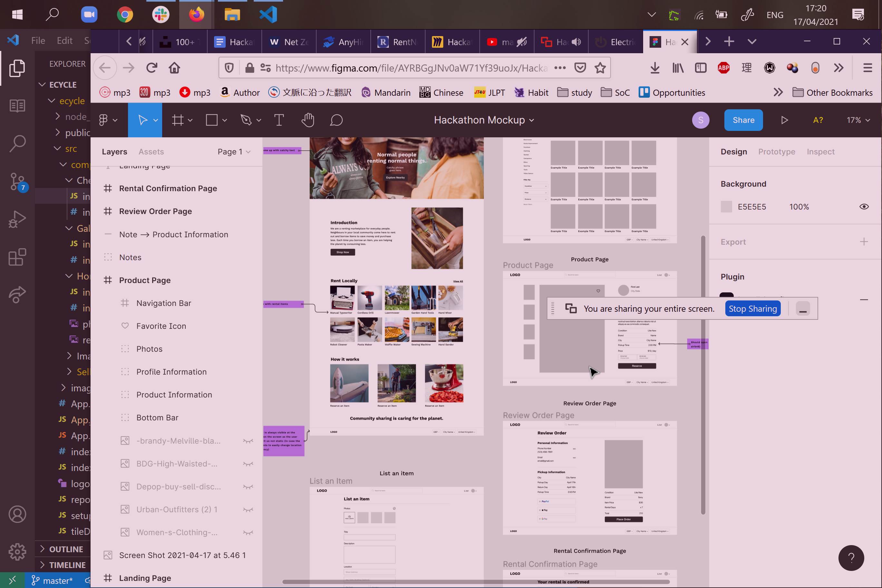Toggle Background color visibility eye

click(864, 207)
